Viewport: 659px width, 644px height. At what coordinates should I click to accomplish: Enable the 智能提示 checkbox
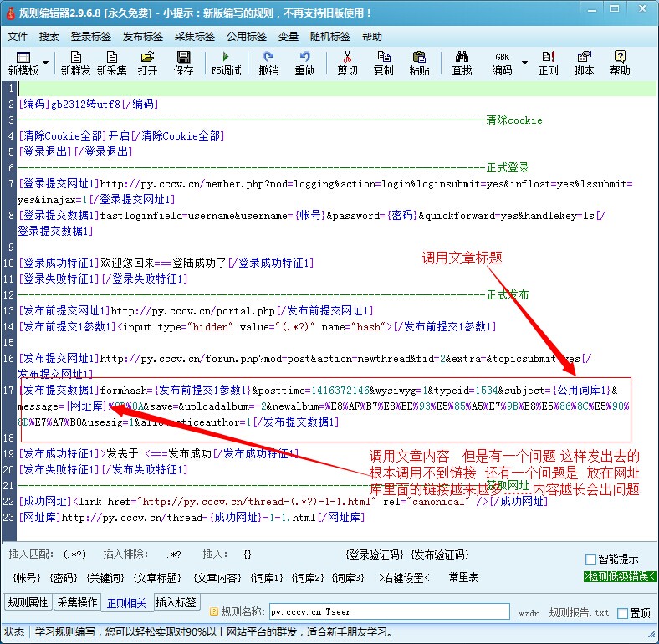coord(591,559)
